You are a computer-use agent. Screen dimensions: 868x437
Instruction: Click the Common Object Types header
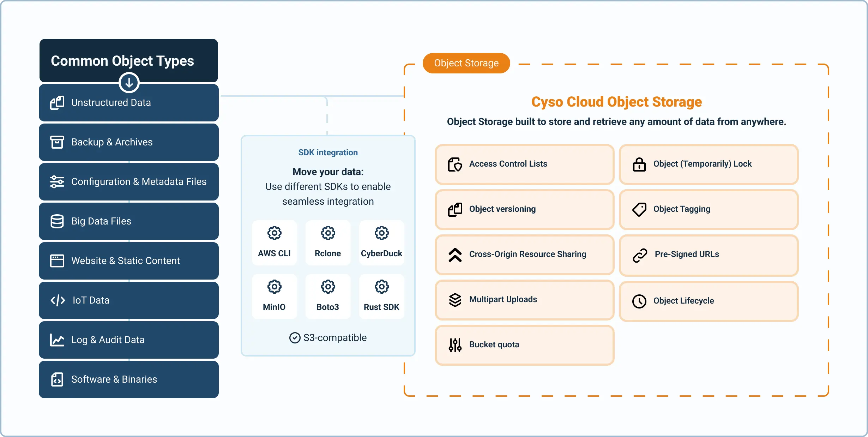[x=129, y=60]
